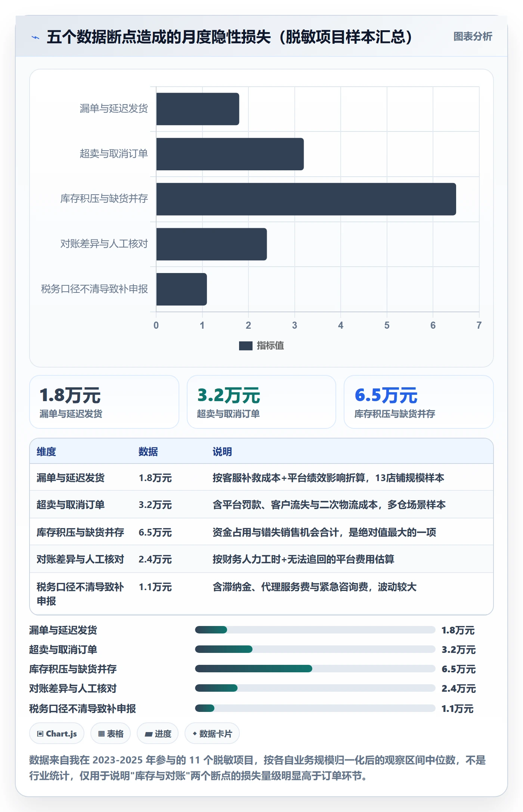523x812 pixels.
Task: Click the 对账差异与人工核对 chart bar
Action: [211, 244]
